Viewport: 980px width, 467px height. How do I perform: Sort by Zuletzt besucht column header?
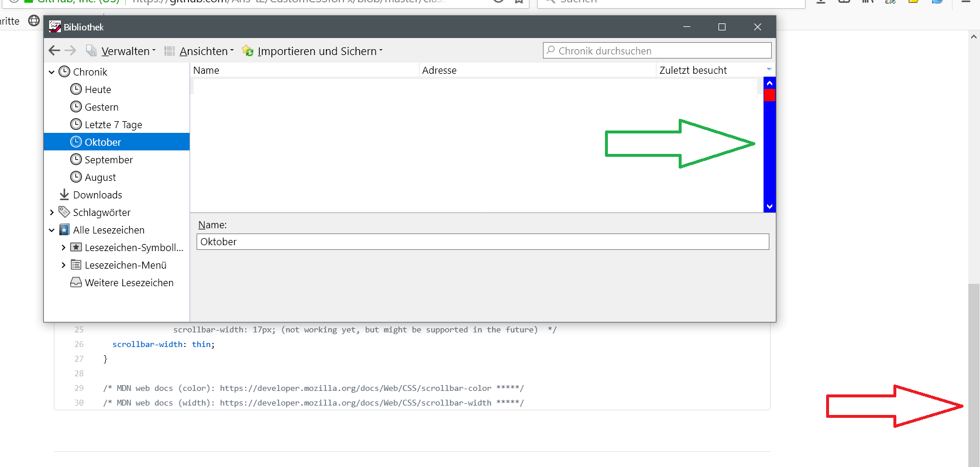693,70
